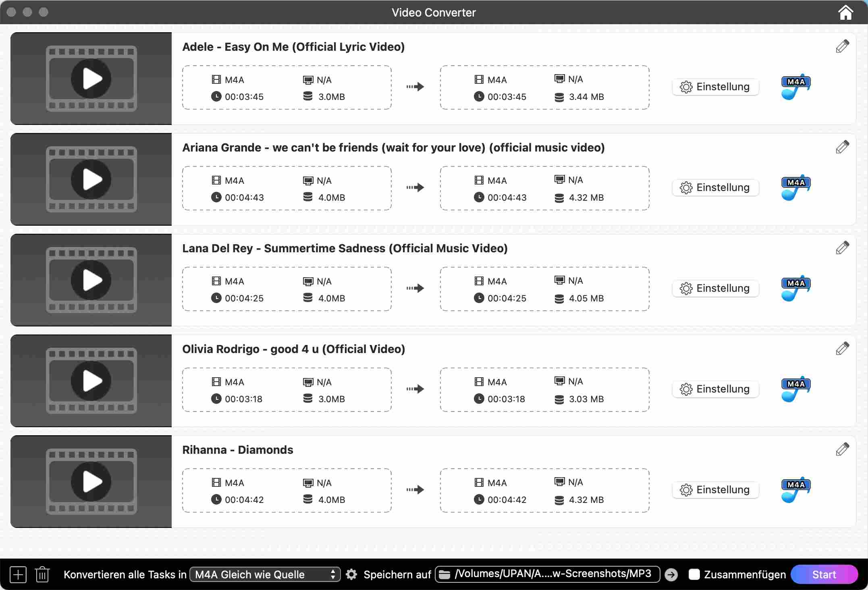Click the Einstellung button for Rihanna track

pyautogui.click(x=715, y=490)
